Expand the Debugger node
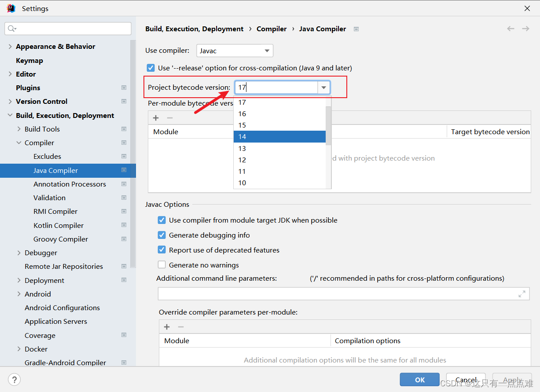 pyautogui.click(x=19, y=253)
